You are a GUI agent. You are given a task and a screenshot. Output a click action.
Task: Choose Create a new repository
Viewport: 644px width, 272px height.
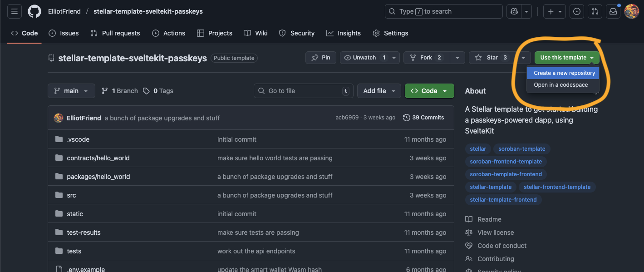[563, 73]
